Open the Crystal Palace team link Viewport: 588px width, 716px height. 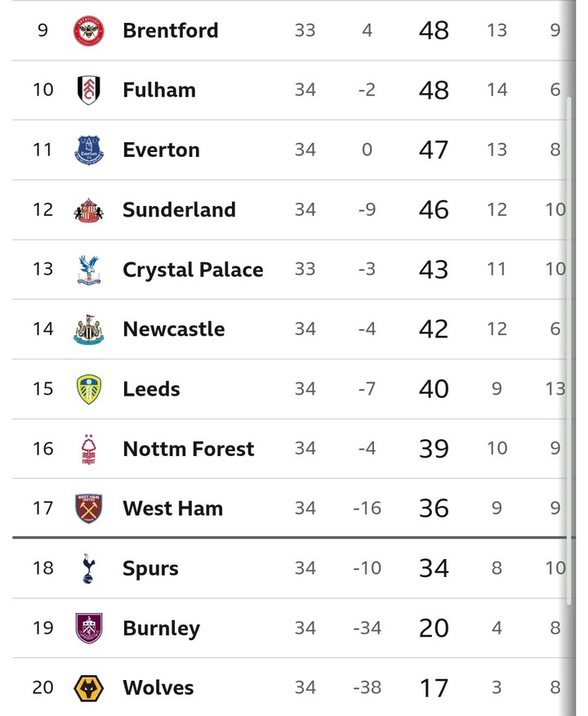click(193, 269)
